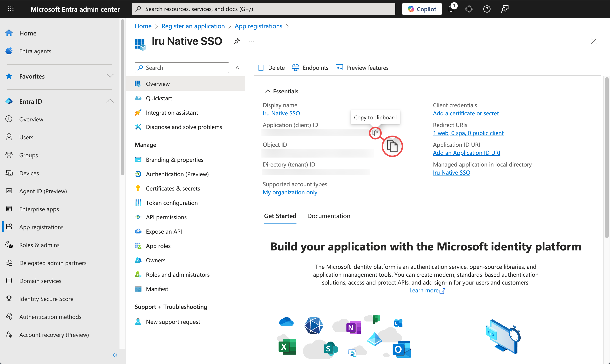Click Learn more link
The height and width of the screenshot is (364, 610).
coord(427,290)
